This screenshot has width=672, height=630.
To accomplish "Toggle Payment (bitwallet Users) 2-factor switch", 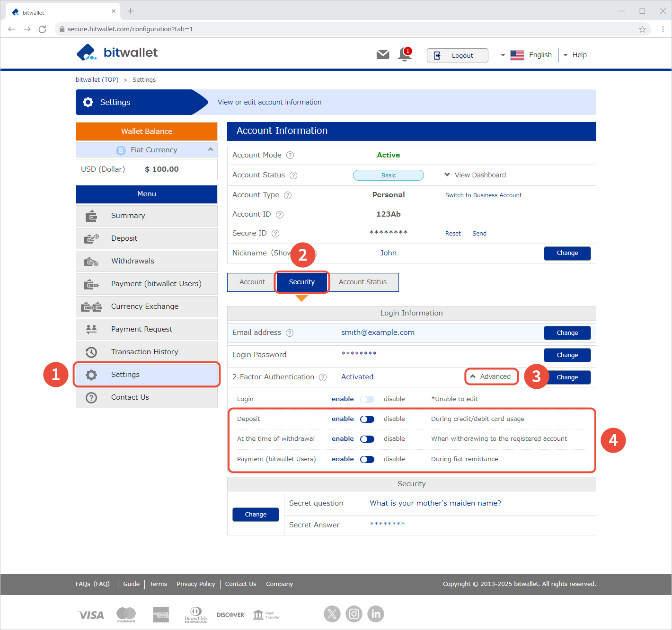I will (367, 459).
